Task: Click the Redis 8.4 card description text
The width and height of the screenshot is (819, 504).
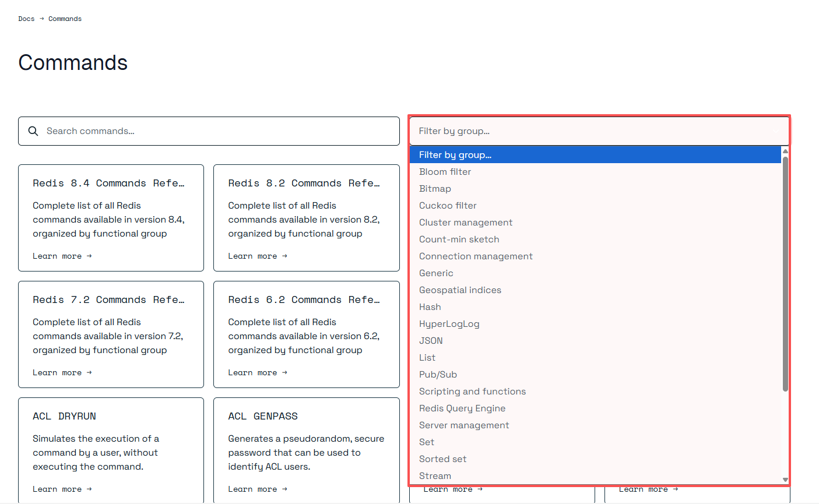Action: click(108, 220)
